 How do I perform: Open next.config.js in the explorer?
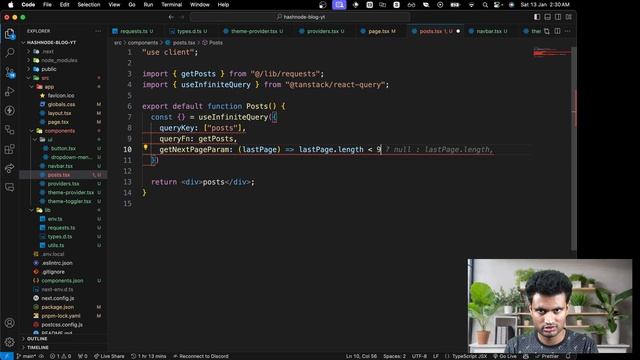click(58, 298)
